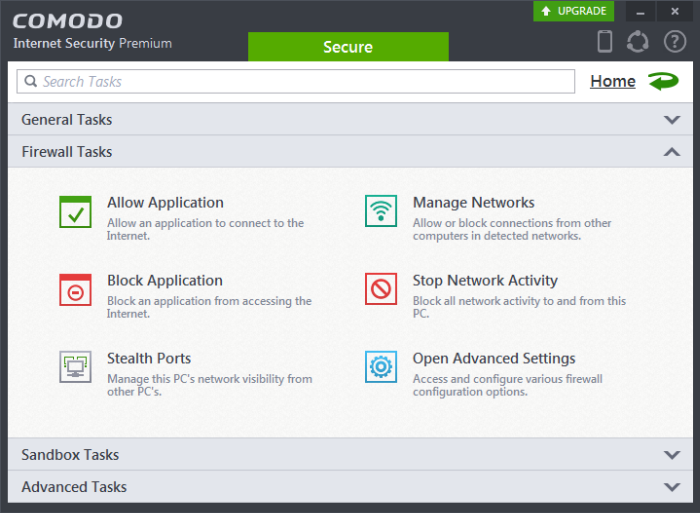This screenshot has width=700, height=513.
Task: Go to the Home link
Action: click(x=612, y=81)
